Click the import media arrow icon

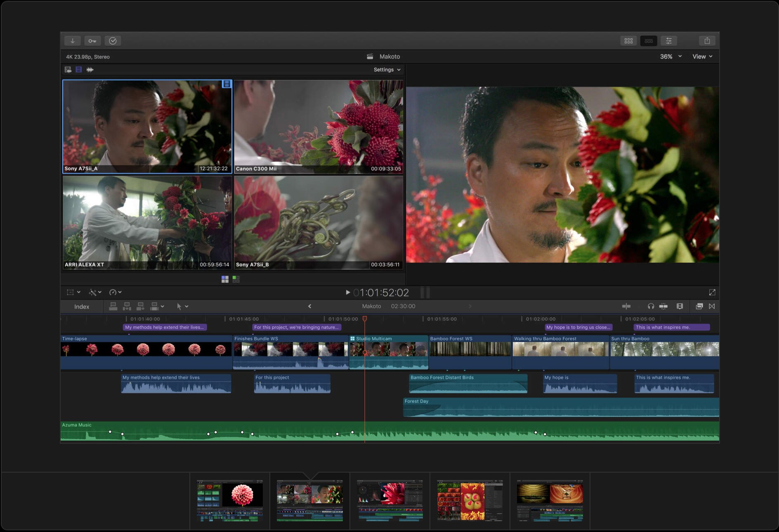pyautogui.click(x=73, y=41)
